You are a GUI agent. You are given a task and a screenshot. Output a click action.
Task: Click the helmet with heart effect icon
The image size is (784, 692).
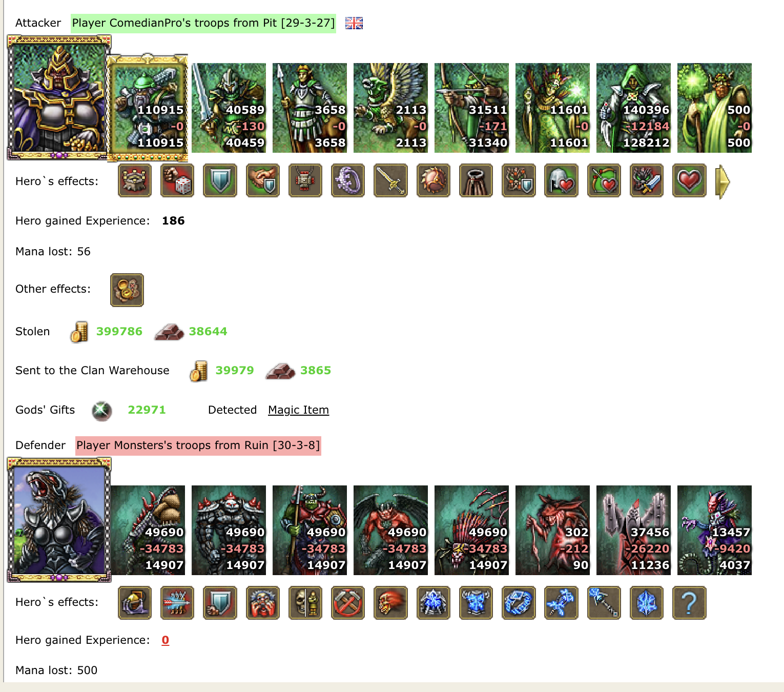[x=561, y=180]
